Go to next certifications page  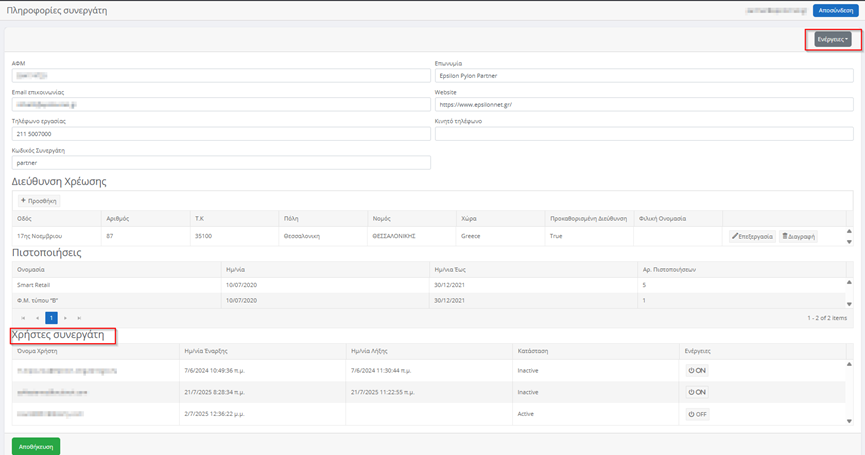click(x=65, y=318)
